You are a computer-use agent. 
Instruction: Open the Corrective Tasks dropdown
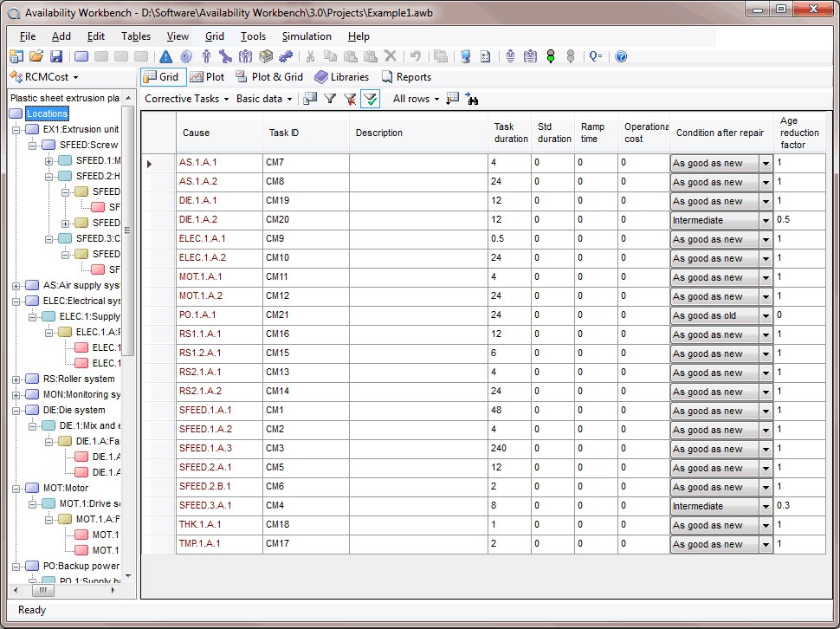pyautogui.click(x=185, y=99)
